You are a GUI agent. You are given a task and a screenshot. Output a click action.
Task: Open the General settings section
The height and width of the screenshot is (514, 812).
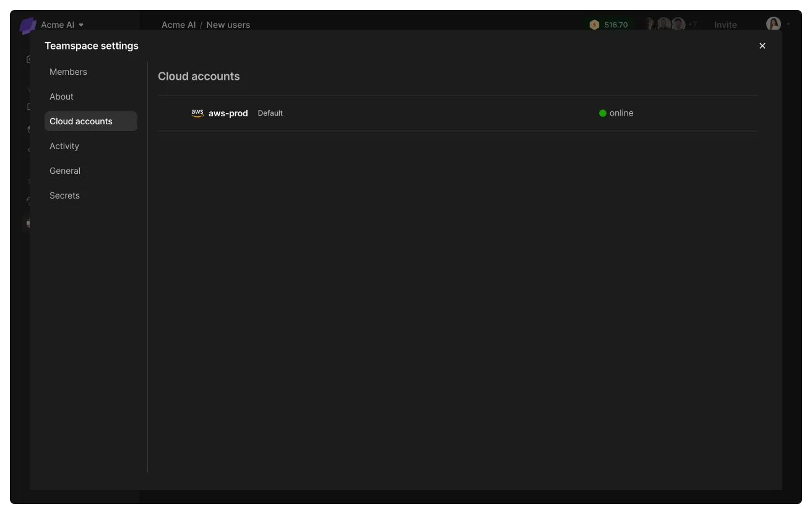coord(91,171)
